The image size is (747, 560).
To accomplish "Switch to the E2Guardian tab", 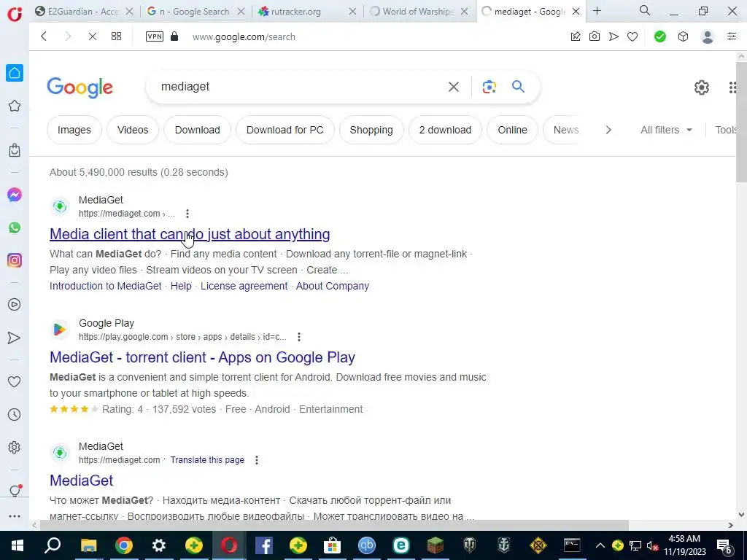I will pyautogui.click(x=83, y=12).
